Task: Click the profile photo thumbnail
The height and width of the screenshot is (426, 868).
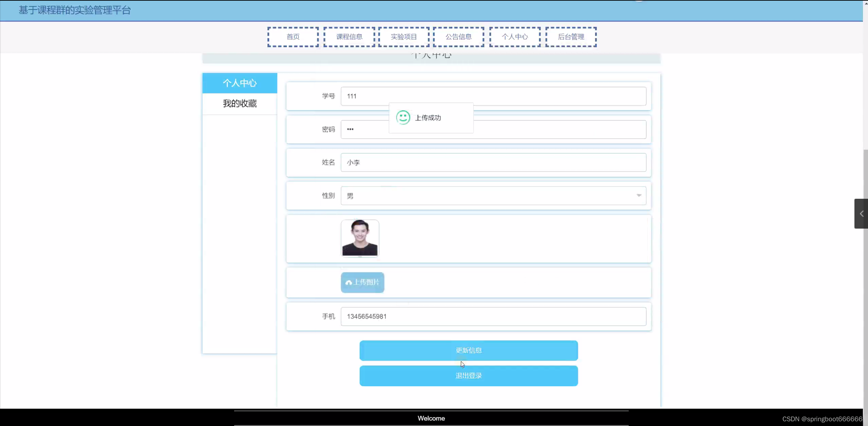Action: coord(360,238)
